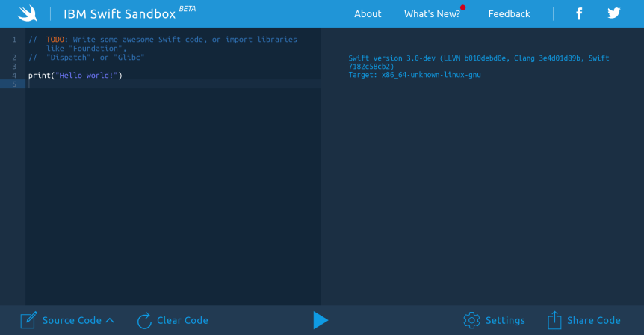
Task: Click the Clear Code circular arrow icon
Action: click(144, 320)
